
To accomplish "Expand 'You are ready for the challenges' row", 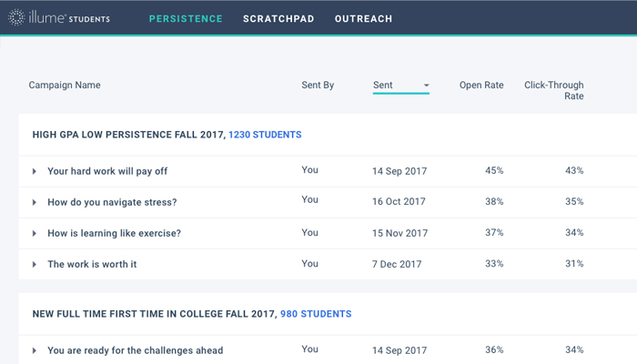I will click(x=35, y=350).
